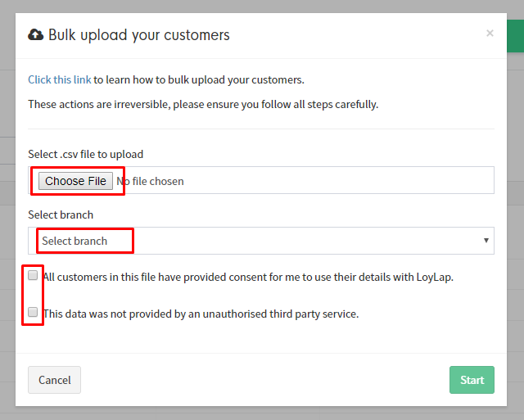Tick the unauthorised third party service checkbox
The image size is (524, 420).
[33, 312]
